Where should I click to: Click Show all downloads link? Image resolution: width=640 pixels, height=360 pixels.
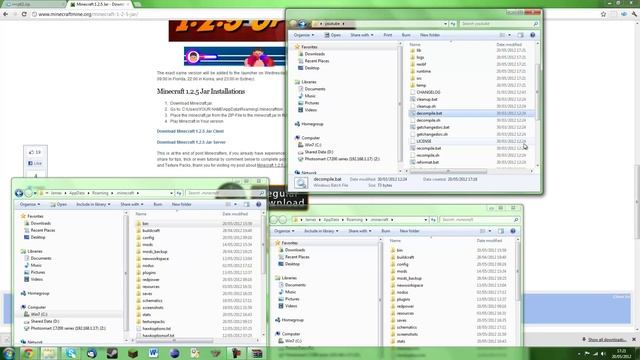(x=607, y=340)
